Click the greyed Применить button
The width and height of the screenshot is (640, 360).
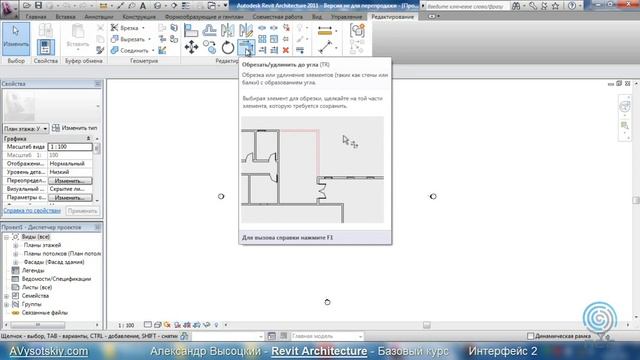(x=82, y=211)
